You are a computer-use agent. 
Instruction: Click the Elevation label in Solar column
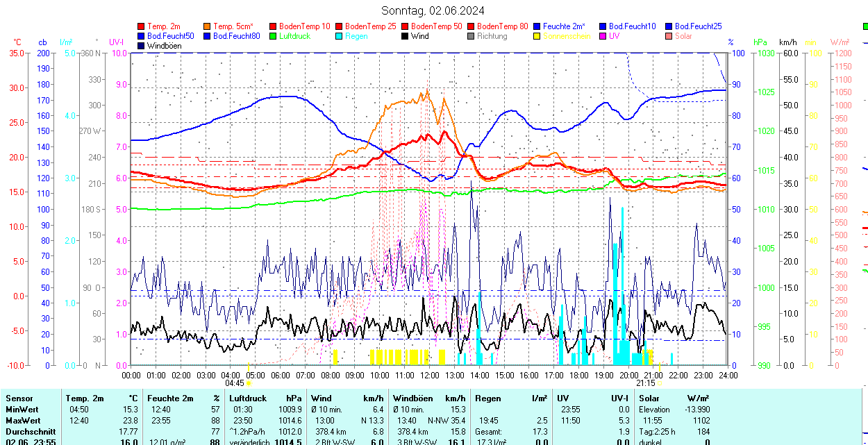pyautogui.click(x=656, y=410)
